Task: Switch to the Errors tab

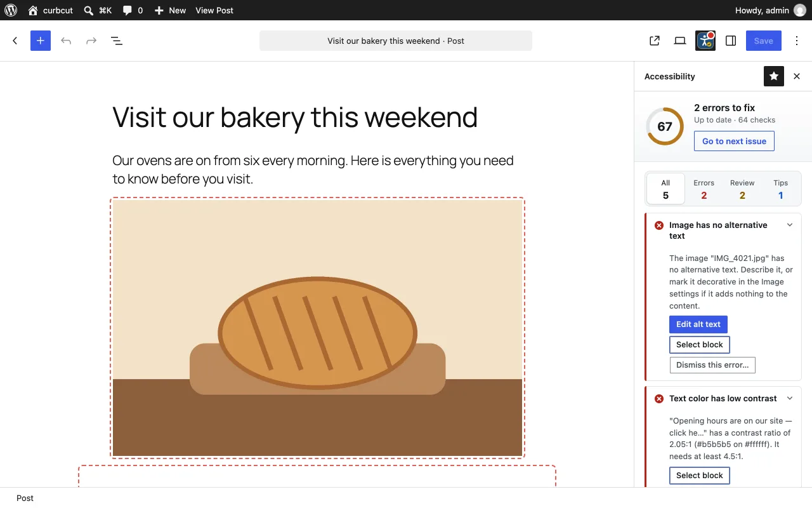Action: point(704,189)
